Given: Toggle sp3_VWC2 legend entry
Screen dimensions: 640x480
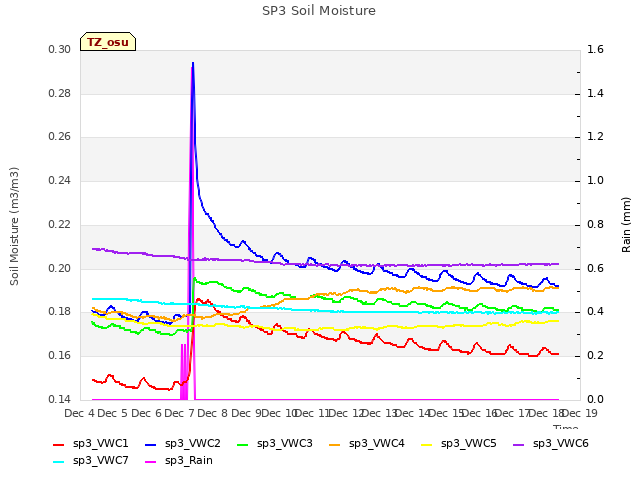Looking at the screenshot, I should pyautogui.click(x=182, y=444).
